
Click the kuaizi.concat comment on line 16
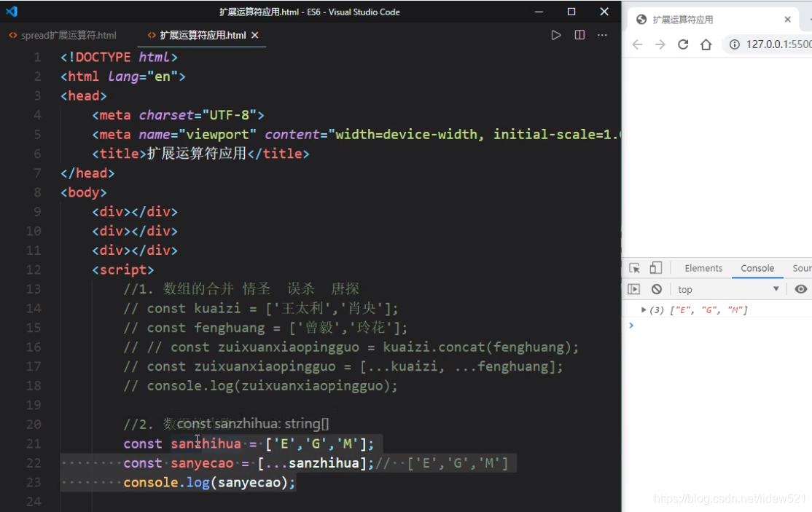(351, 347)
